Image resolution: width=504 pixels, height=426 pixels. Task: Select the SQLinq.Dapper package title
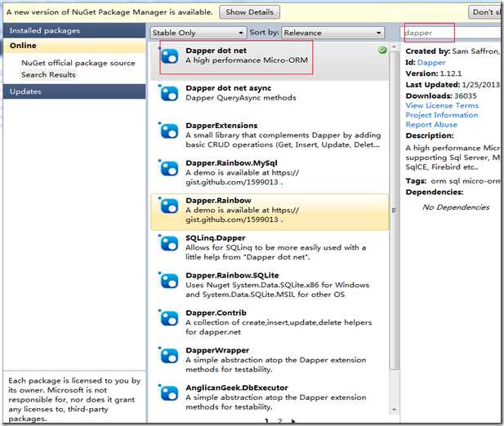click(216, 237)
